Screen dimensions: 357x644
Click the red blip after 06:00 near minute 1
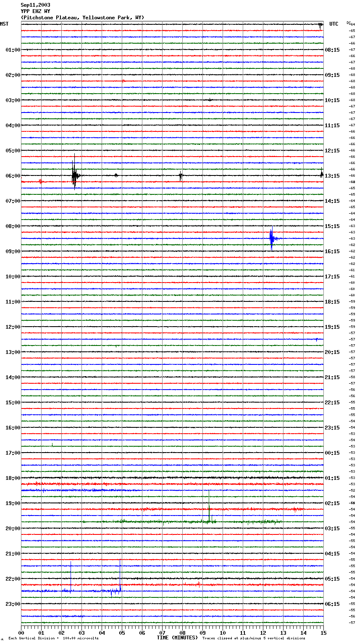(x=40, y=182)
